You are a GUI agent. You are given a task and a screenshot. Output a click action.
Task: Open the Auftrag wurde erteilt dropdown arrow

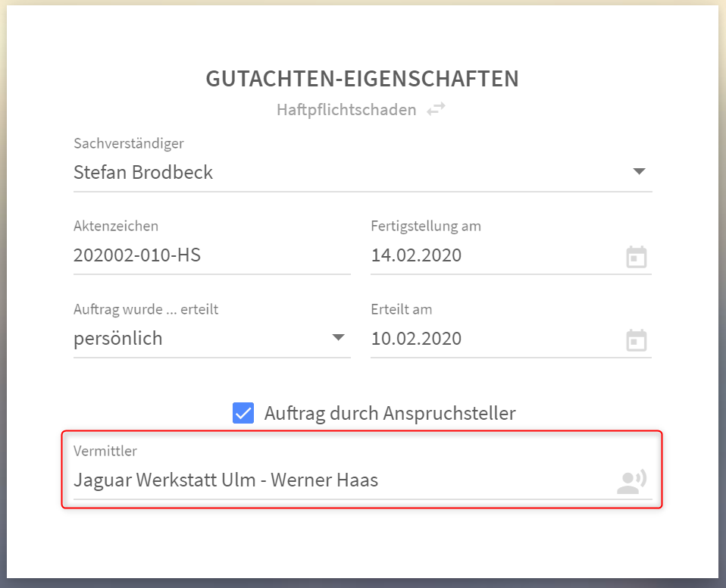tap(339, 337)
